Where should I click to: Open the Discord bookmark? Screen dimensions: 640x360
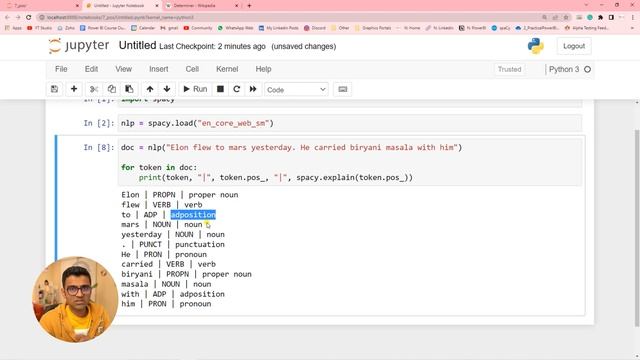pos(315,28)
